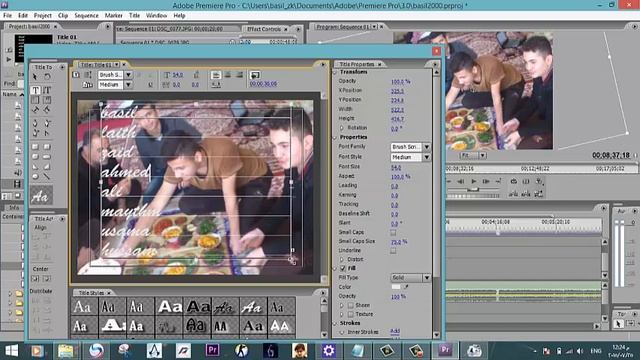Open the Marker menu

pyautogui.click(x=113, y=16)
